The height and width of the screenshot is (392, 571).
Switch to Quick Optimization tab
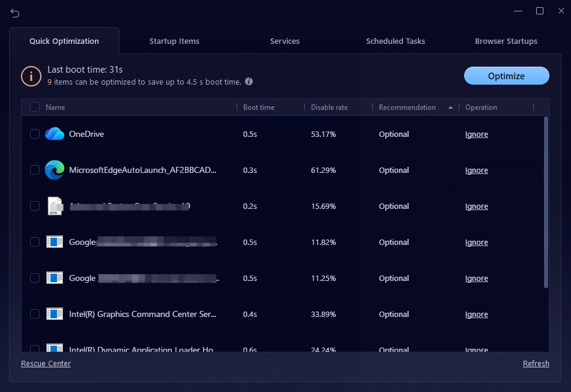[64, 41]
